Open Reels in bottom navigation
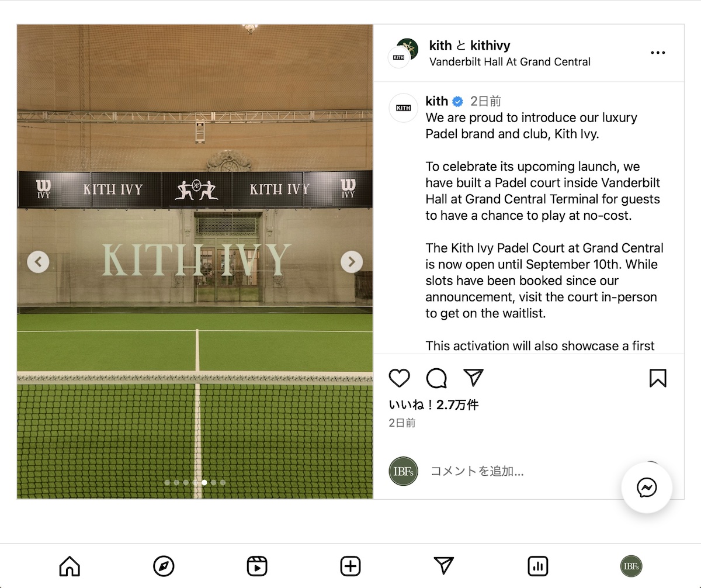The image size is (701, 588). (257, 566)
